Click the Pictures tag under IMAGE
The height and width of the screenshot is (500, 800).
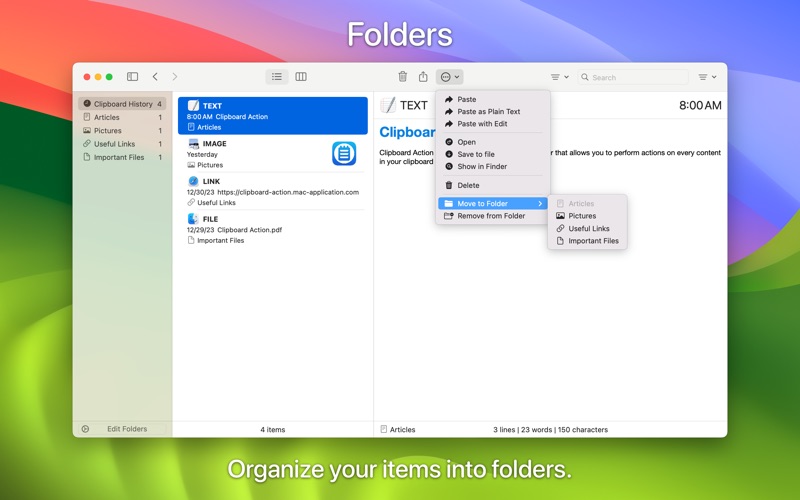pos(205,165)
